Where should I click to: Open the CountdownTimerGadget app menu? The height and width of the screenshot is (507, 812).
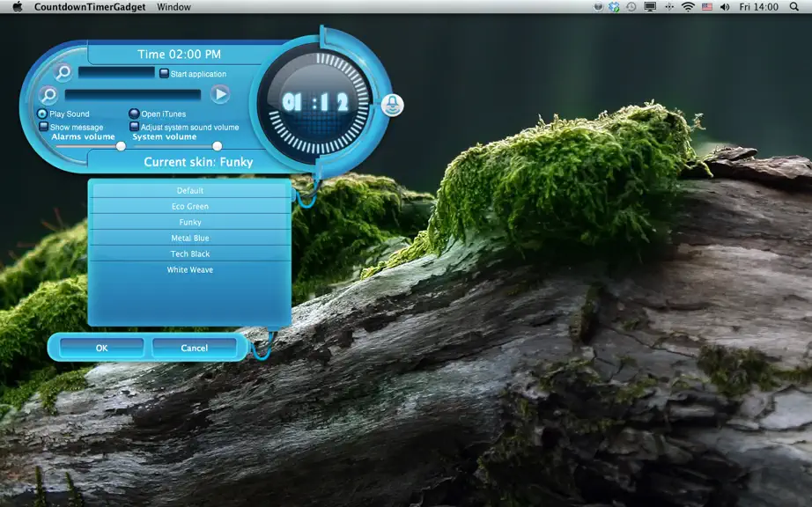pos(90,7)
